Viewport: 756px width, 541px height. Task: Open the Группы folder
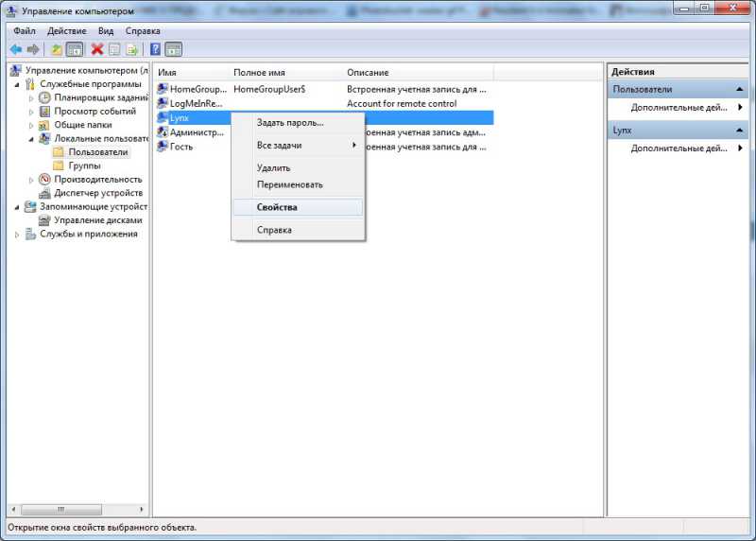[84, 166]
